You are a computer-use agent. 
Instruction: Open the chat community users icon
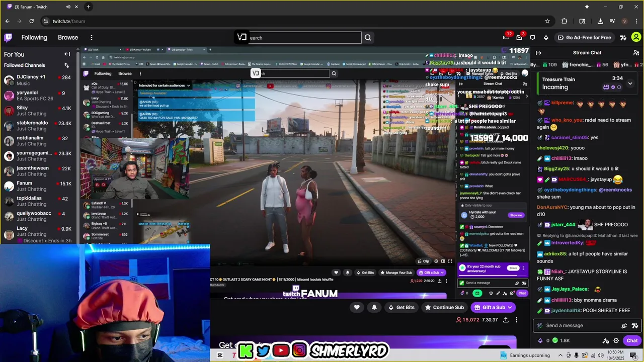[636, 53]
